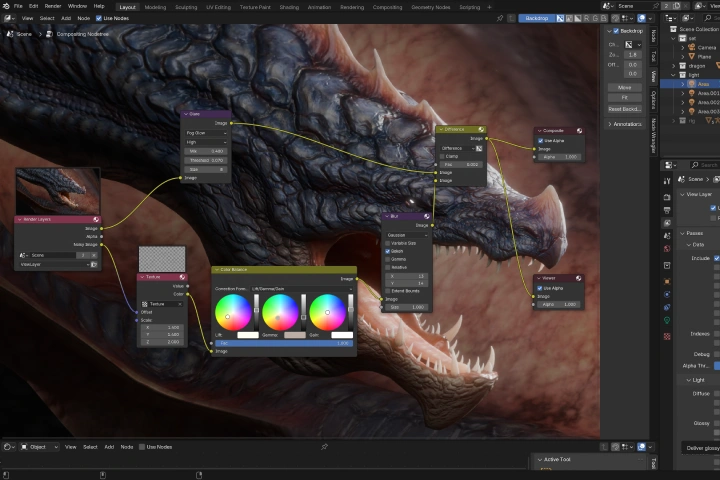The image size is (720, 480).
Task: Click the parent node tree arrow icon
Action: [x=512, y=18]
